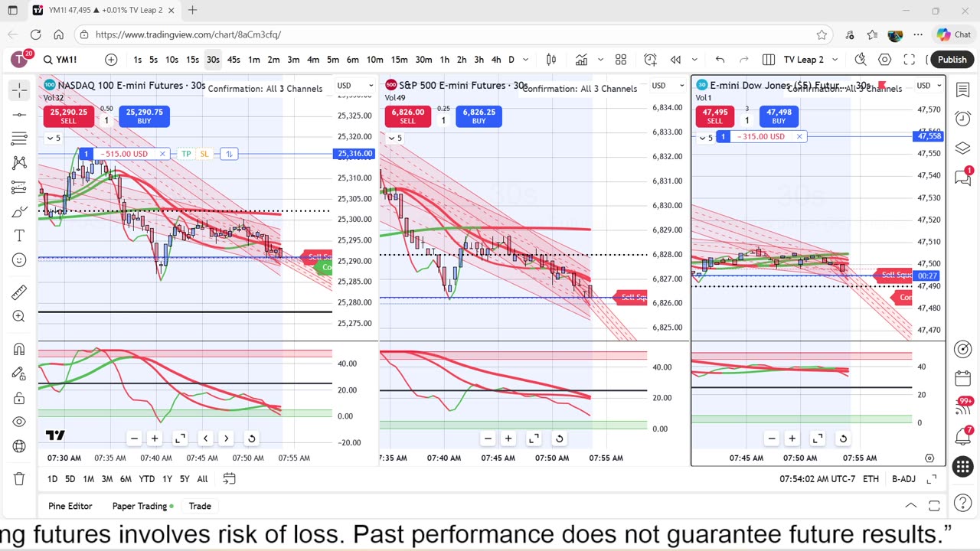Image resolution: width=980 pixels, height=551 pixels.
Task: Switch to the 1h interval
Action: 444,60
